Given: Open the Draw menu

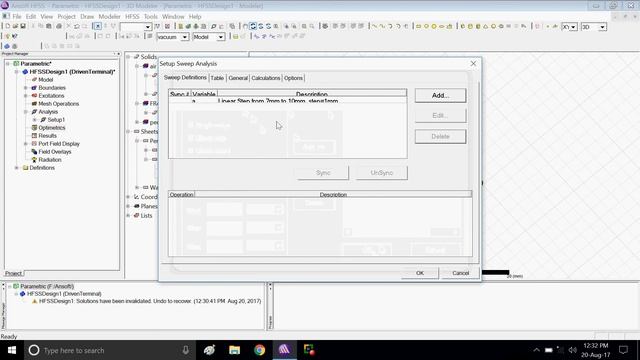Looking at the screenshot, I should click(87, 17).
